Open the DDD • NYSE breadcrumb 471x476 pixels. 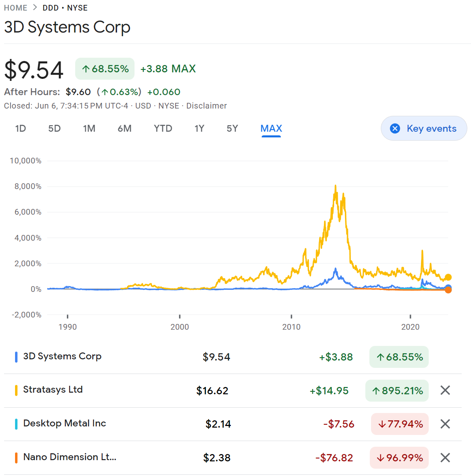(x=65, y=8)
